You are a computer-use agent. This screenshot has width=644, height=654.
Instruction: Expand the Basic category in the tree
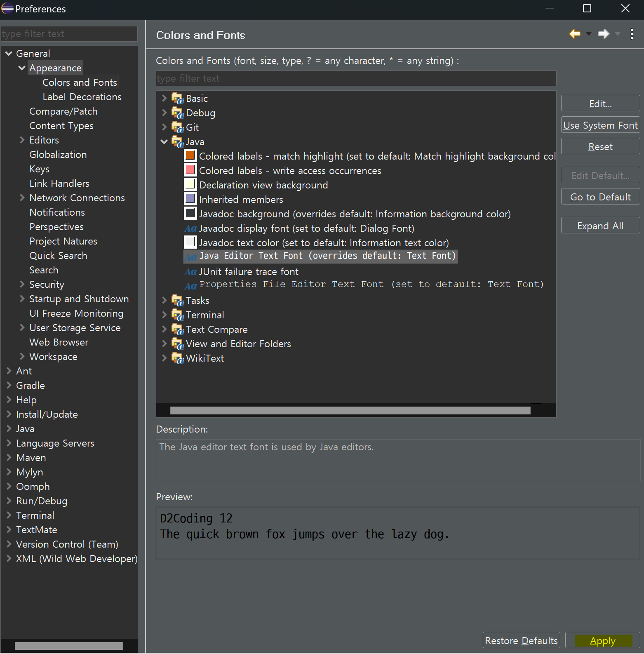164,98
